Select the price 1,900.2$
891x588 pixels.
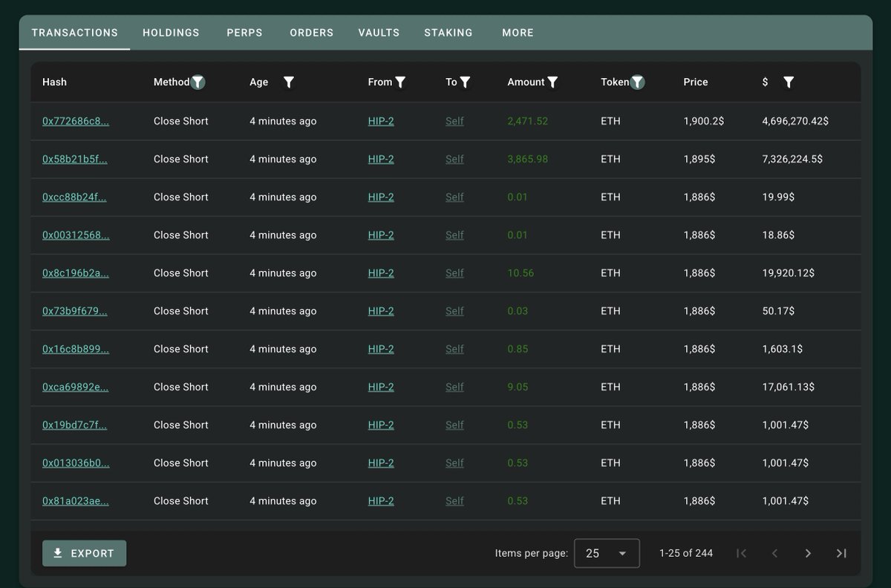click(705, 121)
